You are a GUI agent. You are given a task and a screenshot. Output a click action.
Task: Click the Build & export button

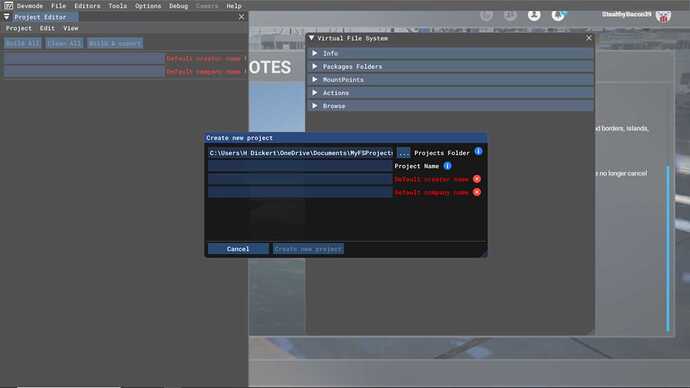click(115, 43)
